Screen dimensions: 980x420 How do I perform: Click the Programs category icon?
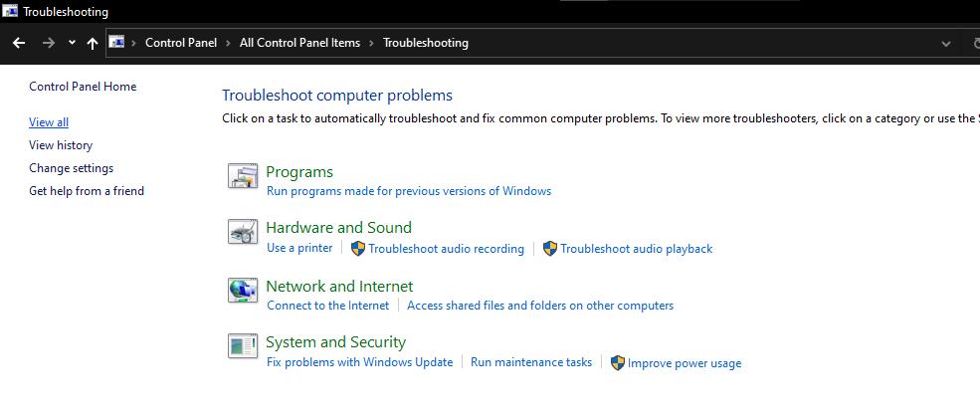coord(243,177)
